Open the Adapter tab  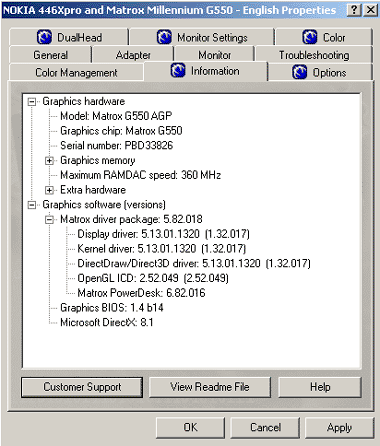pos(133,55)
